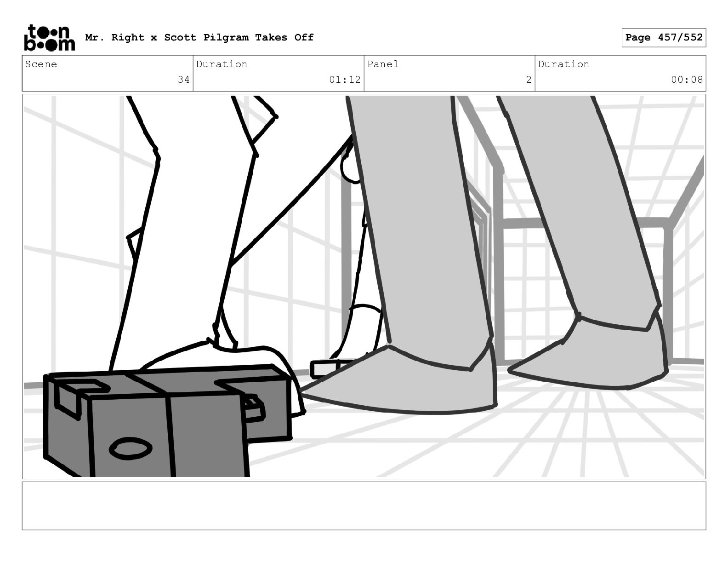Click the empty notes box below the panel
Image resolution: width=728 pixels, height=563 pixels.
(x=364, y=506)
